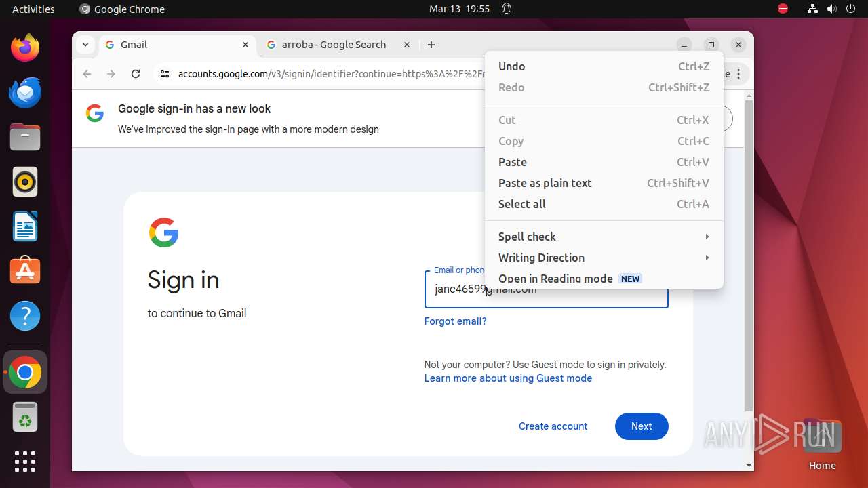This screenshot has height=488, width=868.
Task: Click the multicolor Google logo above Sign in
Action: [x=163, y=232]
